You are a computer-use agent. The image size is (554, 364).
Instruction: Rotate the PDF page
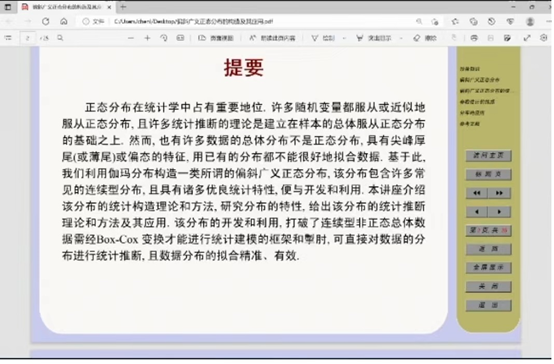pyautogui.click(x=164, y=38)
